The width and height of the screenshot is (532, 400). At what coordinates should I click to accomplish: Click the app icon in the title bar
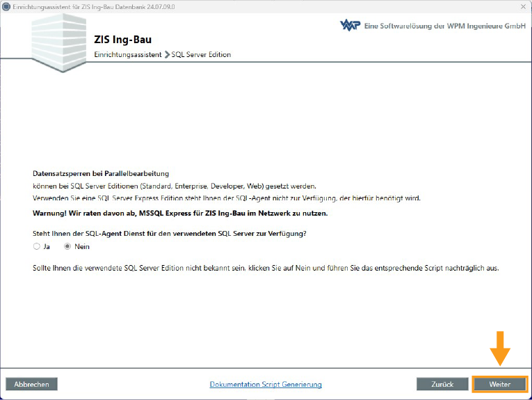(x=6, y=6)
